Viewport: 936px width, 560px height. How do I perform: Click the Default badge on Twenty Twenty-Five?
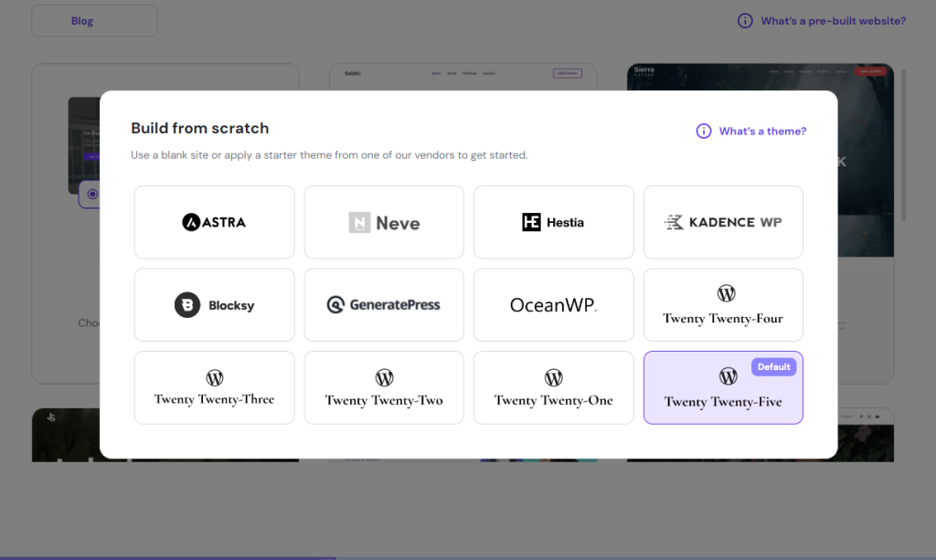773,366
